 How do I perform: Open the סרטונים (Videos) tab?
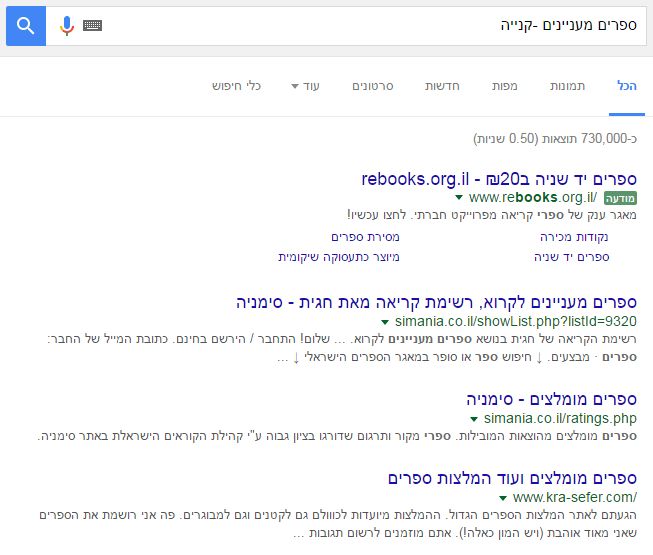click(373, 86)
